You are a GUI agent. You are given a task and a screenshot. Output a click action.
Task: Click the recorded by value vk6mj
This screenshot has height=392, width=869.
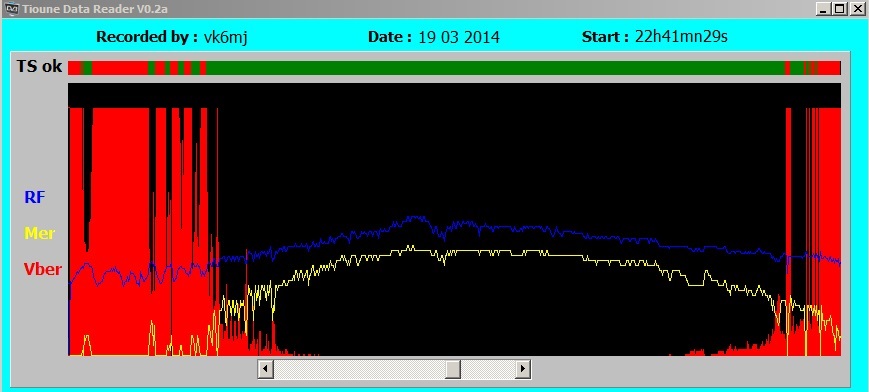[x=225, y=38]
